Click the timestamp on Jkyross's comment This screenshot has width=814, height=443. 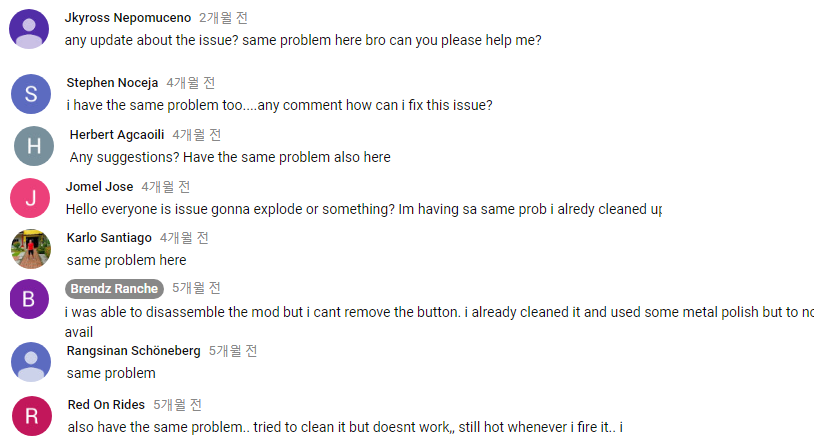223,18
